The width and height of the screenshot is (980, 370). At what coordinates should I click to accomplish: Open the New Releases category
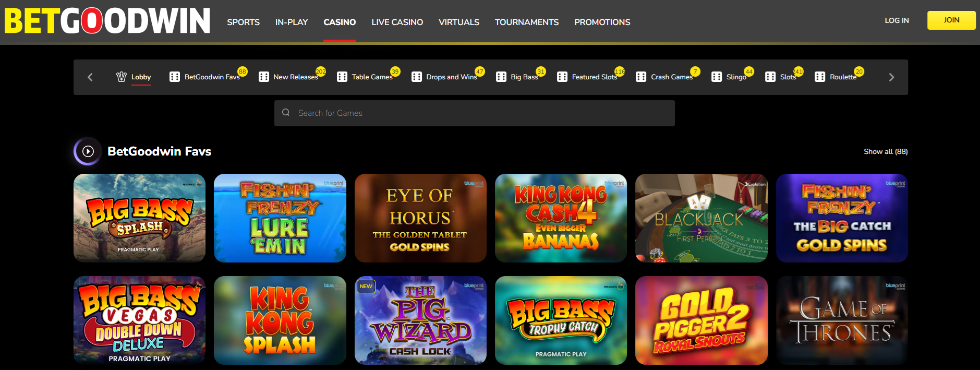tap(296, 77)
